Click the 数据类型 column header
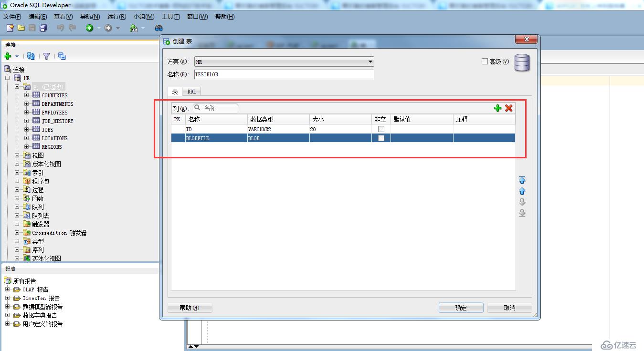The width and height of the screenshot is (644, 351). [278, 120]
